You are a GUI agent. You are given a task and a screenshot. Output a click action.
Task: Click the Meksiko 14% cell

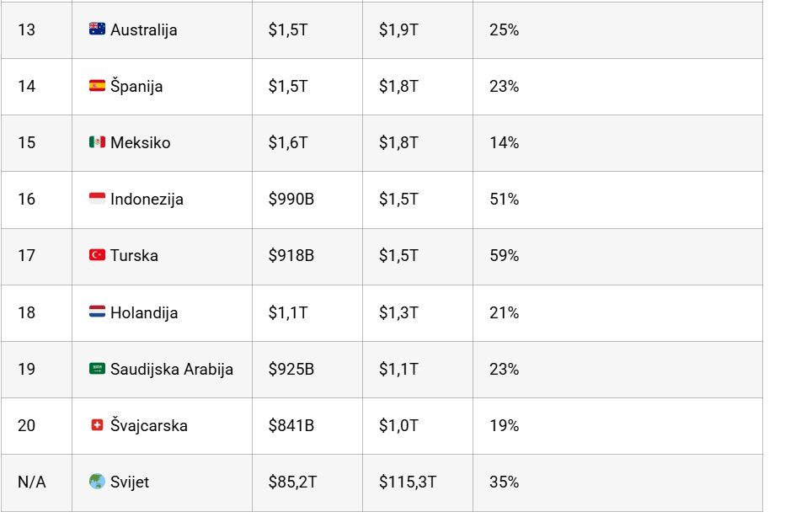(x=504, y=142)
